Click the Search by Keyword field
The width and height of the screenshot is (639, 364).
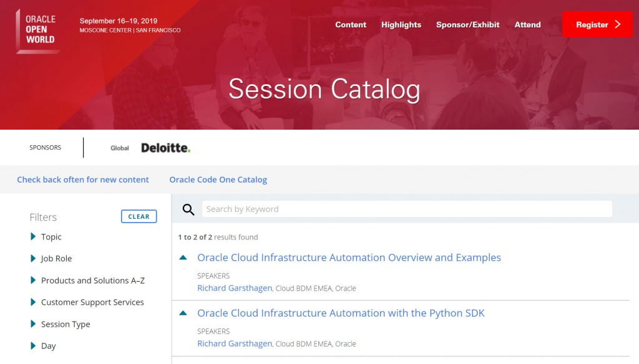(x=407, y=209)
